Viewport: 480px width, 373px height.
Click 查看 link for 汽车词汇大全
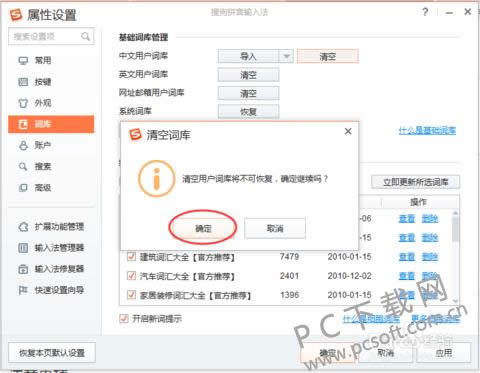[407, 276]
